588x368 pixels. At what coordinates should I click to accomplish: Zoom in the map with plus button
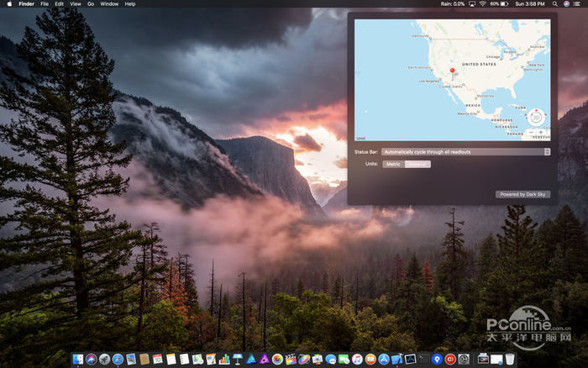point(543,133)
